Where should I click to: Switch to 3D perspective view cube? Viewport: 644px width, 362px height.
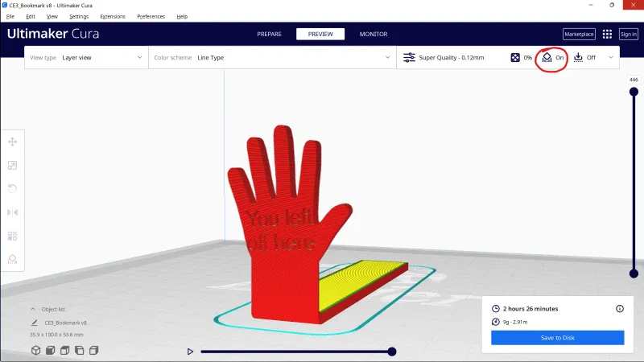coord(35,350)
